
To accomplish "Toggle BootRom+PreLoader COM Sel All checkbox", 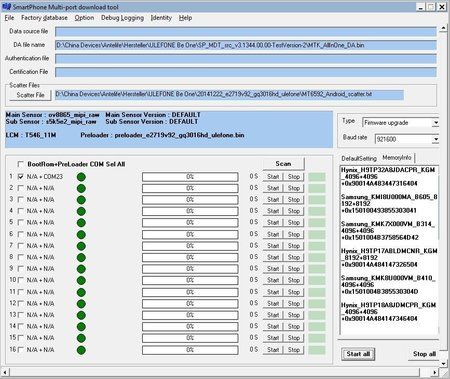I will tap(21, 164).
